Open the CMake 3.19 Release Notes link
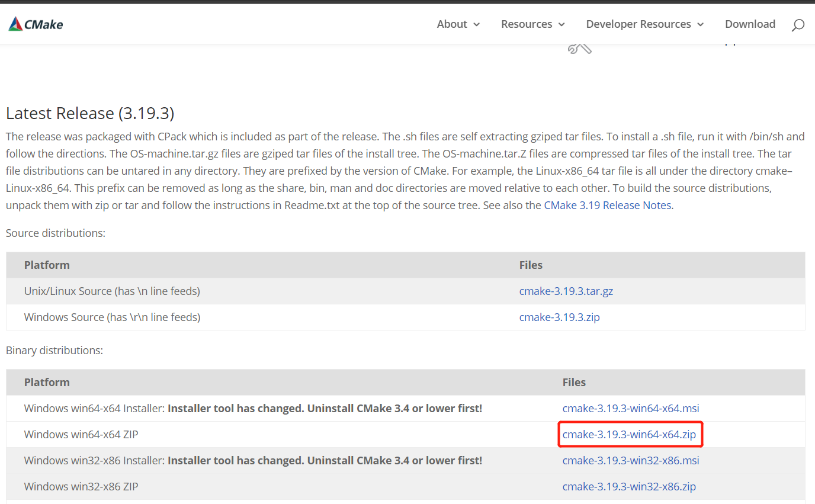The width and height of the screenshot is (815, 504). point(608,206)
